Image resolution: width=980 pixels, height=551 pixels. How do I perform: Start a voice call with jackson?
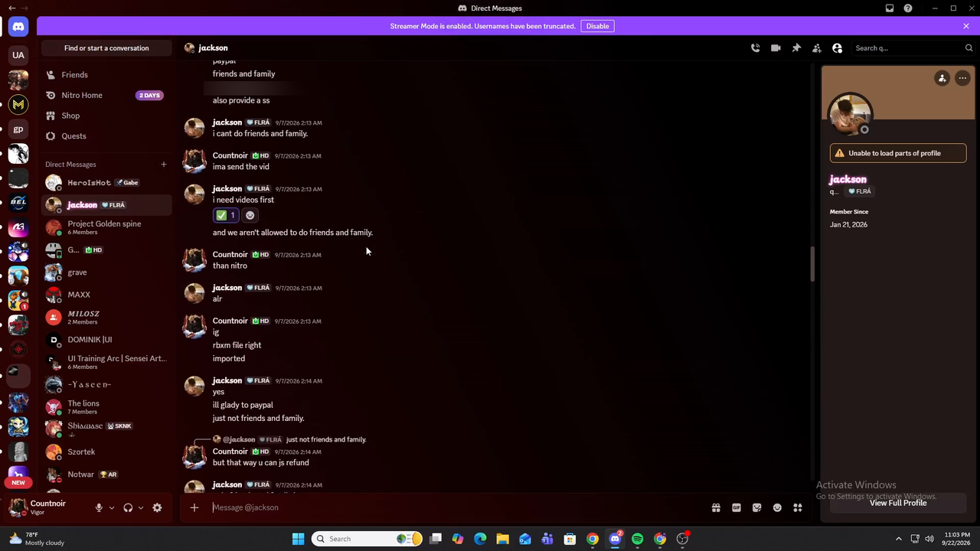755,48
